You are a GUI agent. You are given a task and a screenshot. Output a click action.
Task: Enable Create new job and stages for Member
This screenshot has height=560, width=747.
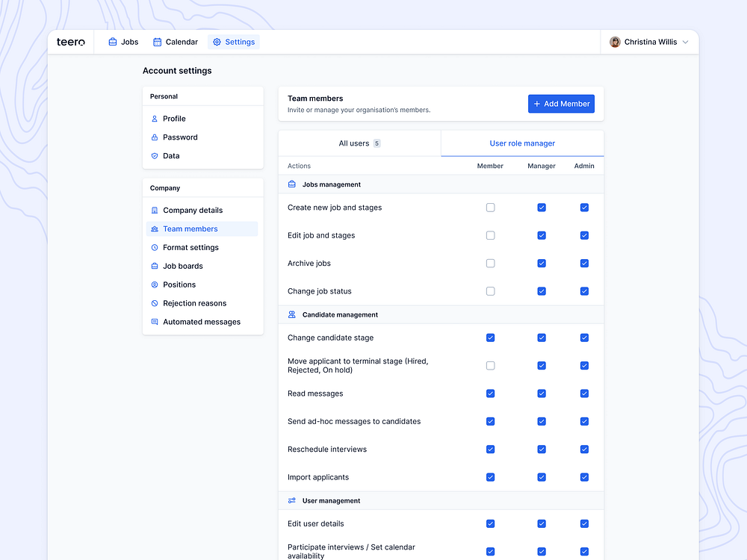[490, 207]
